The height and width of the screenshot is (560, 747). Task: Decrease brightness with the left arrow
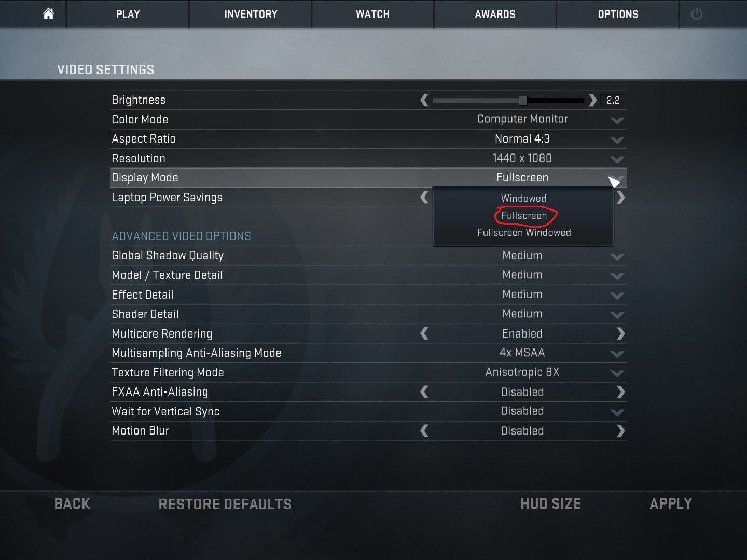[x=424, y=100]
